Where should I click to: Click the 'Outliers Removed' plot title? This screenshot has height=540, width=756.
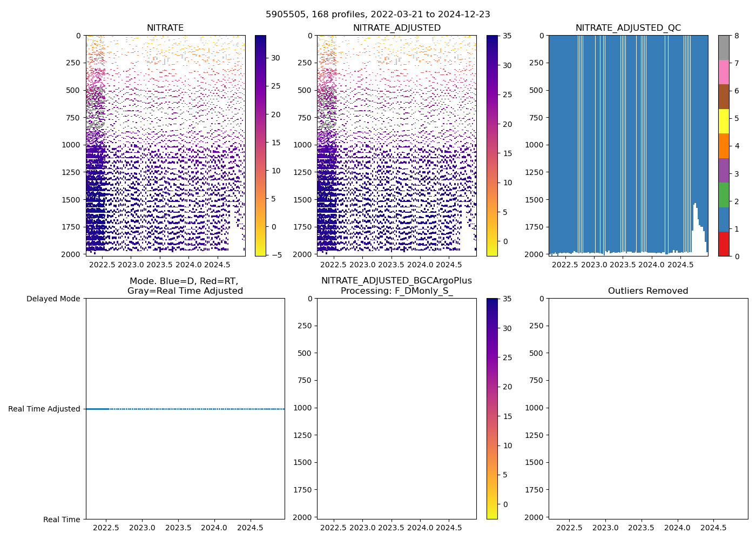click(x=648, y=291)
